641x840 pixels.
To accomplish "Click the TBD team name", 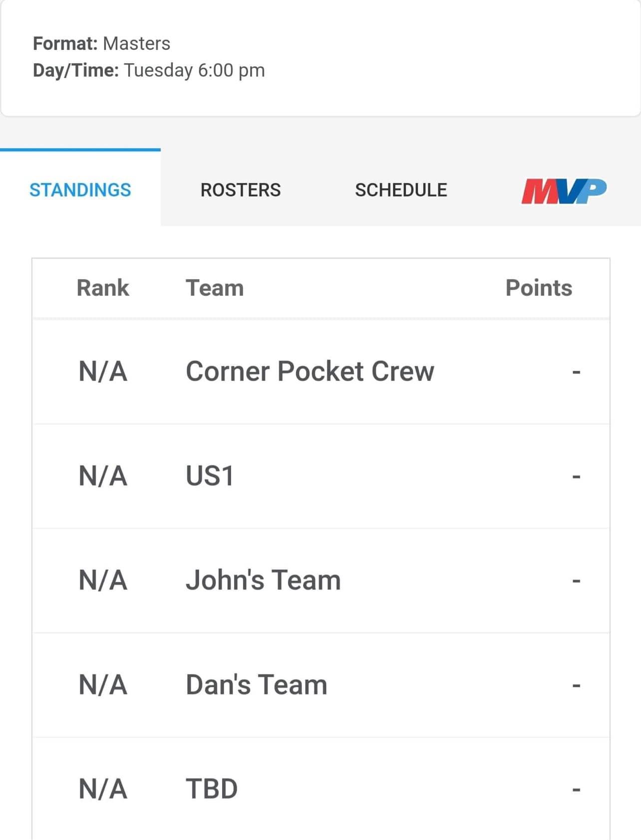I will click(x=212, y=789).
